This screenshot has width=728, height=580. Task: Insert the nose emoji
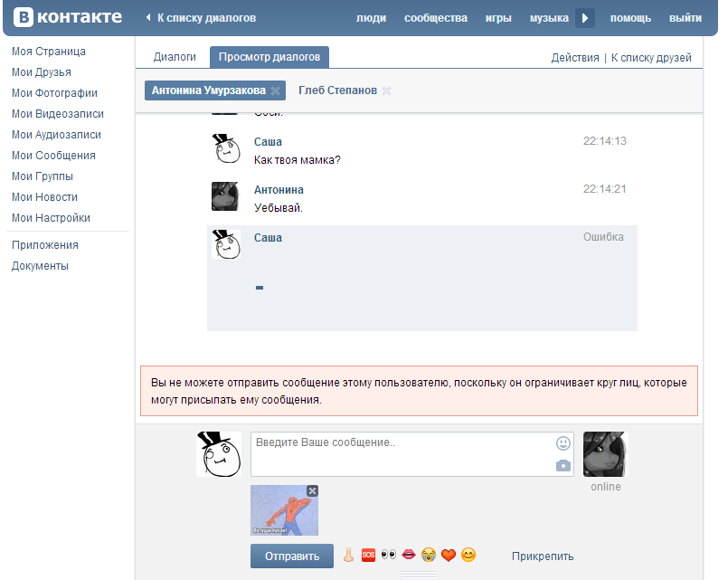click(348, 555)
